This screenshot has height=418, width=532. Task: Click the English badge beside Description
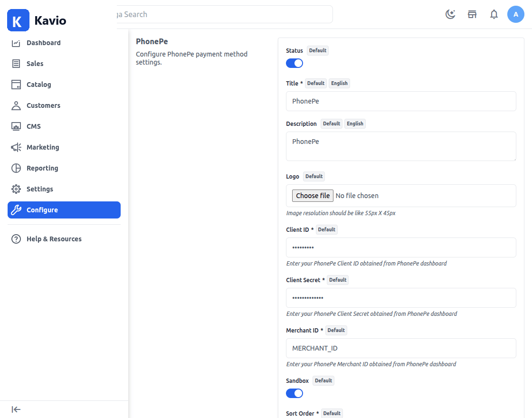(355, 124)
